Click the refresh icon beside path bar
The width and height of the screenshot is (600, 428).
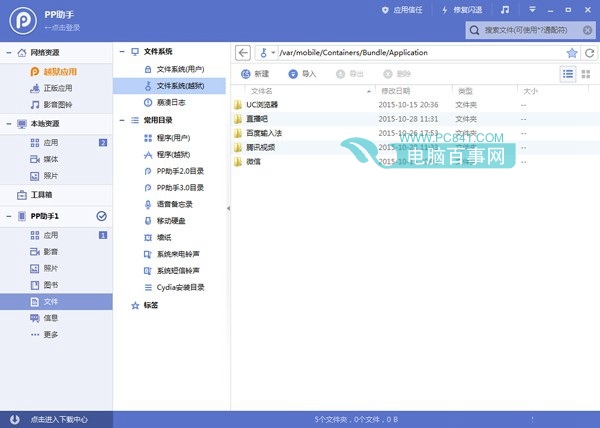[589, 52]
